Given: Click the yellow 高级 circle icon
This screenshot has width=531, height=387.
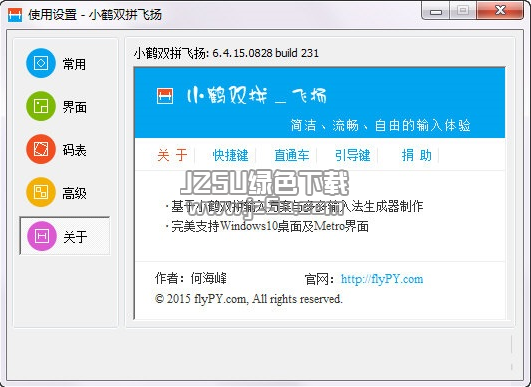Looking at the screenshot, I should point(41,192).
